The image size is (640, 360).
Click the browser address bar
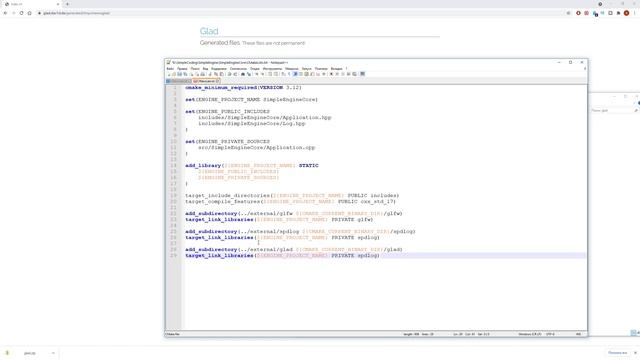[x=302, y=13]
